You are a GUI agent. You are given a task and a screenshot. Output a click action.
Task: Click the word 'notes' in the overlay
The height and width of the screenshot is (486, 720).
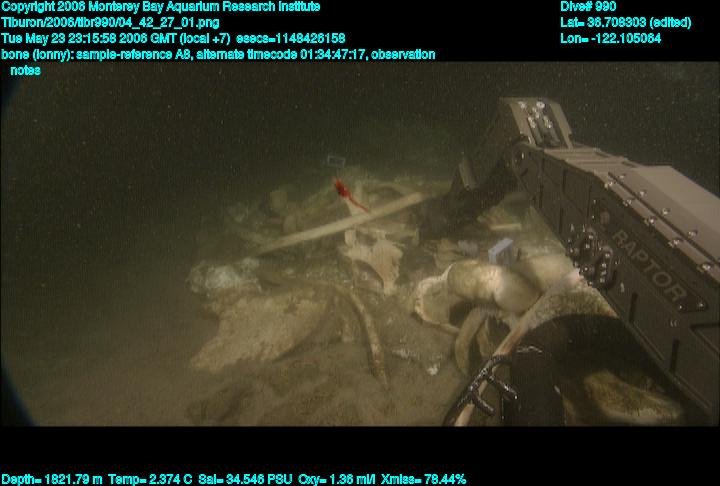click(x=25, y=71)
